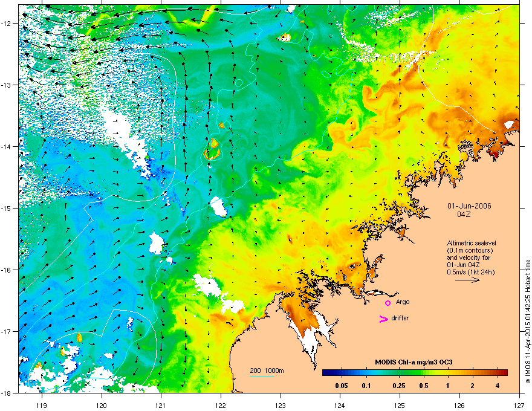The width and height of the screenshot is (532, 411).
Task: Click the longitude axis label '125'
Action: (x=400, y=405)
